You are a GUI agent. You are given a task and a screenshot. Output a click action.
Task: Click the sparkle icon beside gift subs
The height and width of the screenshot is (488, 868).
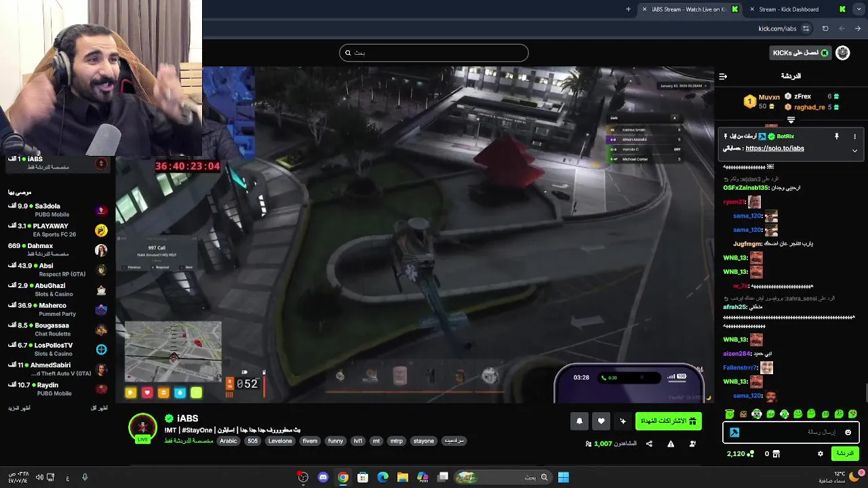point(623,422)
